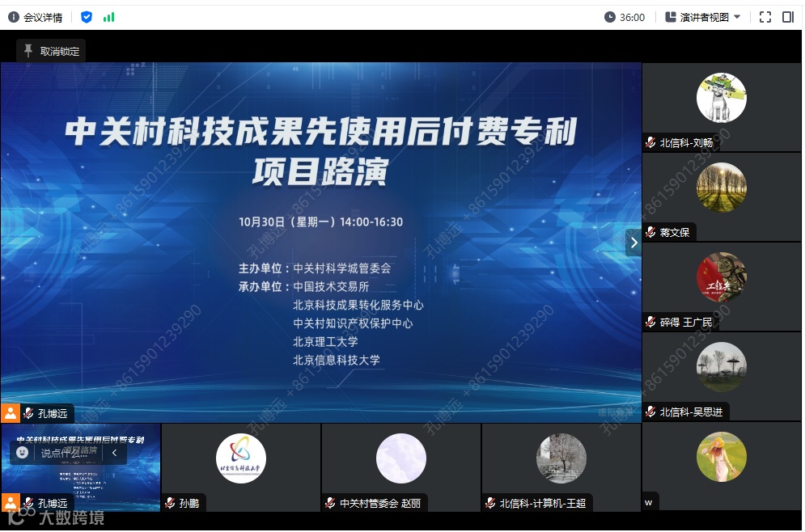
Task: Click muted mic icon beside 薛得 王广民
Action: coord(650,322)
